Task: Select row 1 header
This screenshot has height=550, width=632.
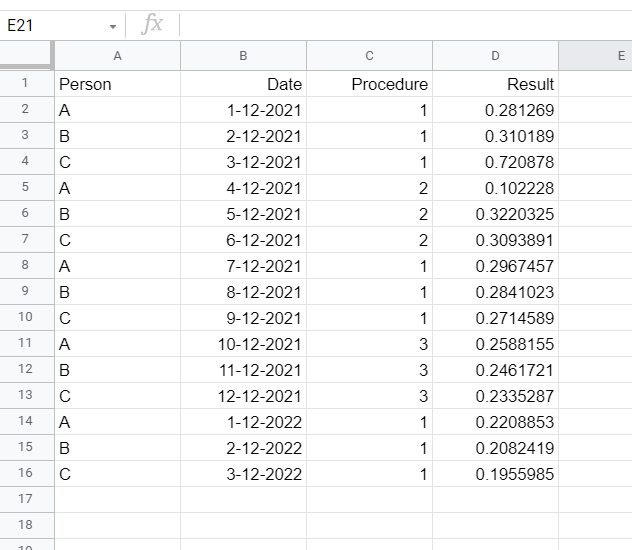Action: tap(26, 84)
